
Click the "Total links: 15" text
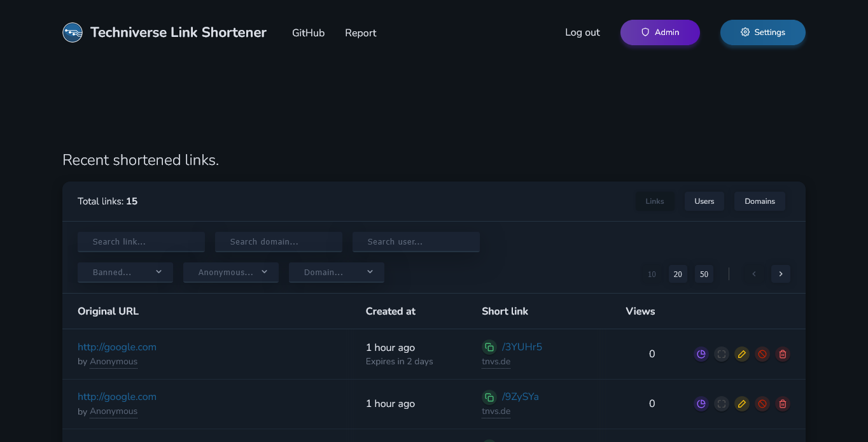coord(108,201)
